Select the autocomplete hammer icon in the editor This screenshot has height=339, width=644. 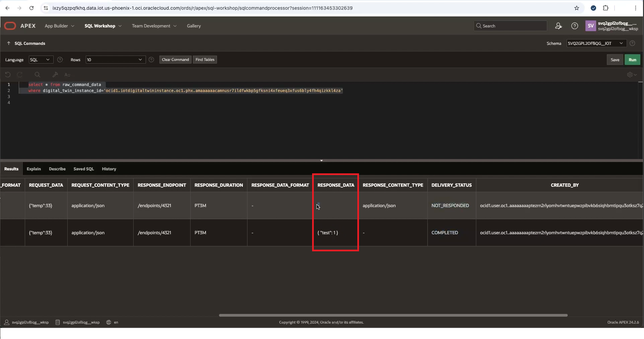pos(55,75)
